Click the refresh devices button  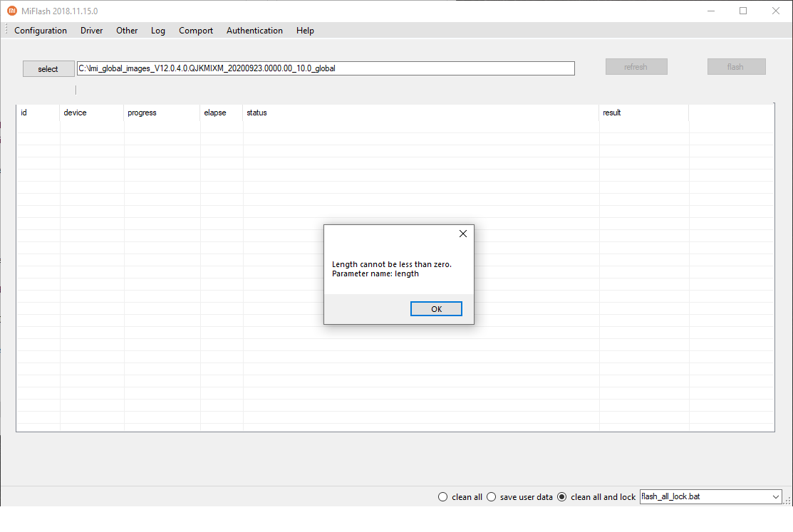click(x=636, y=67)
